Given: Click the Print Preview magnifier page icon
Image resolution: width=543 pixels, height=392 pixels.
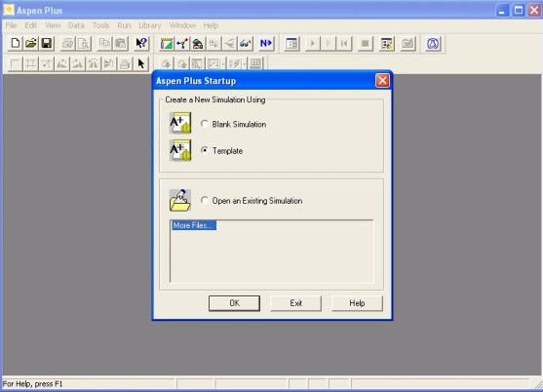Looking at the screenshot, I should [x=84, y=44].
